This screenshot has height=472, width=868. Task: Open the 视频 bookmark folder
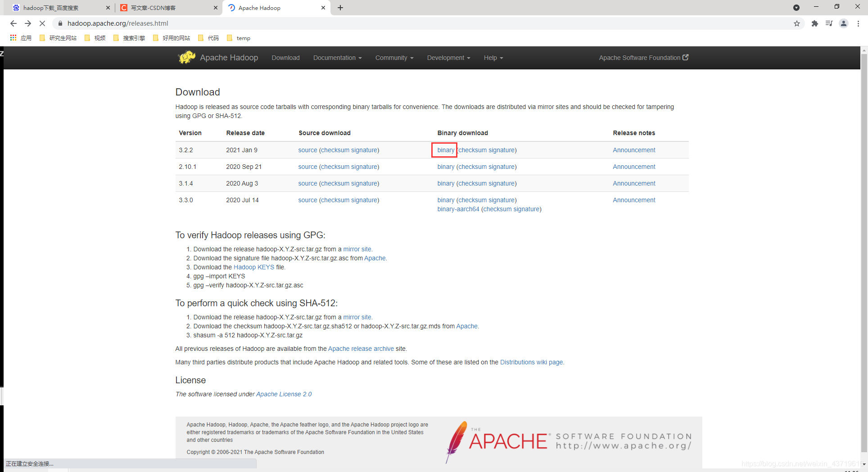pyautogui.click(x=95, y=38)
